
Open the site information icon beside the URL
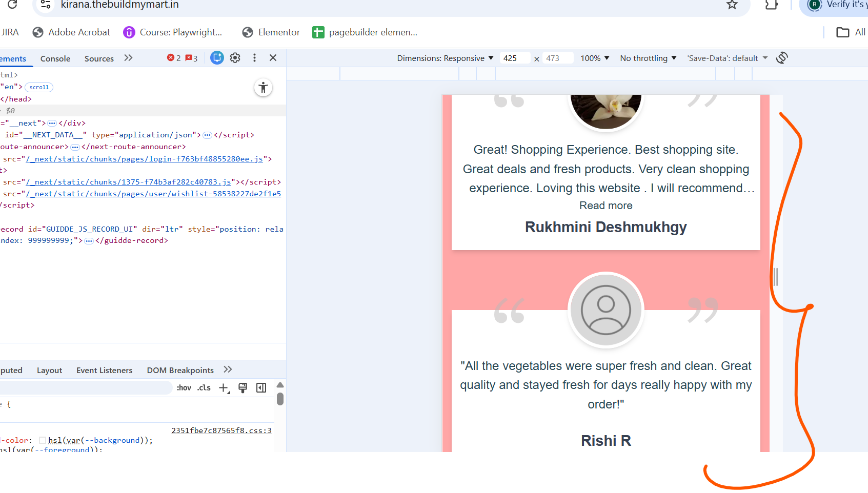click(46, 5)
